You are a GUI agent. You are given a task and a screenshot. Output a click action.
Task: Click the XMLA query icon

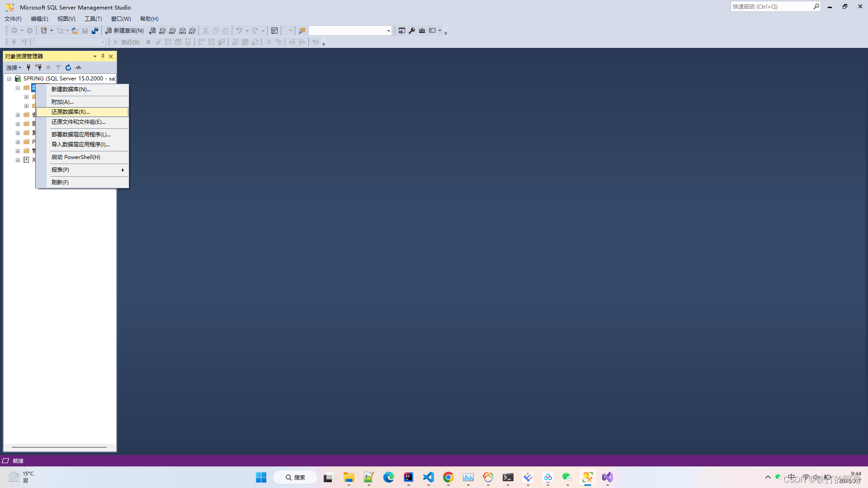coord(182,31)
